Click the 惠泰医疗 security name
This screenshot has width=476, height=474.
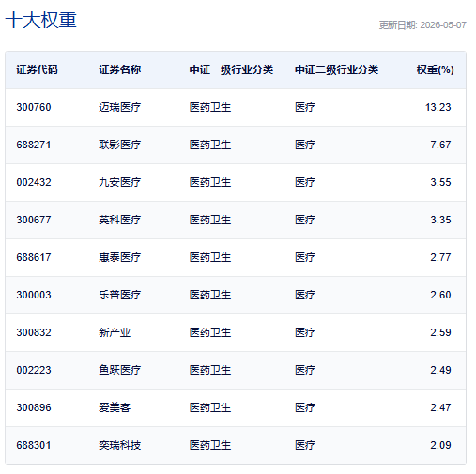point(120,257)
